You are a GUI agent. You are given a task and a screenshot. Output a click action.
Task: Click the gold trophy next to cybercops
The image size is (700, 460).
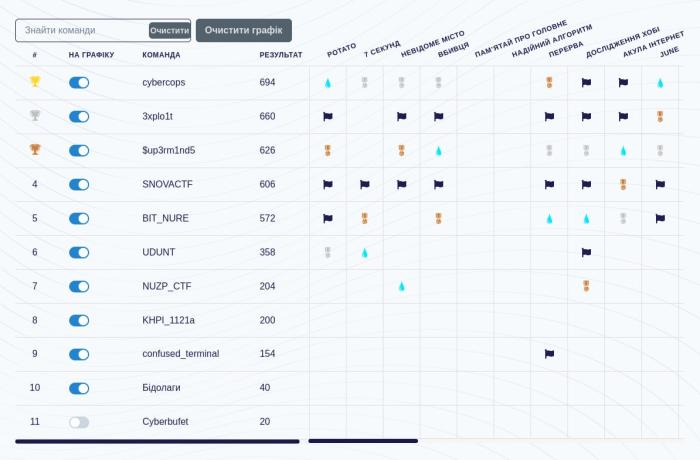35,82
